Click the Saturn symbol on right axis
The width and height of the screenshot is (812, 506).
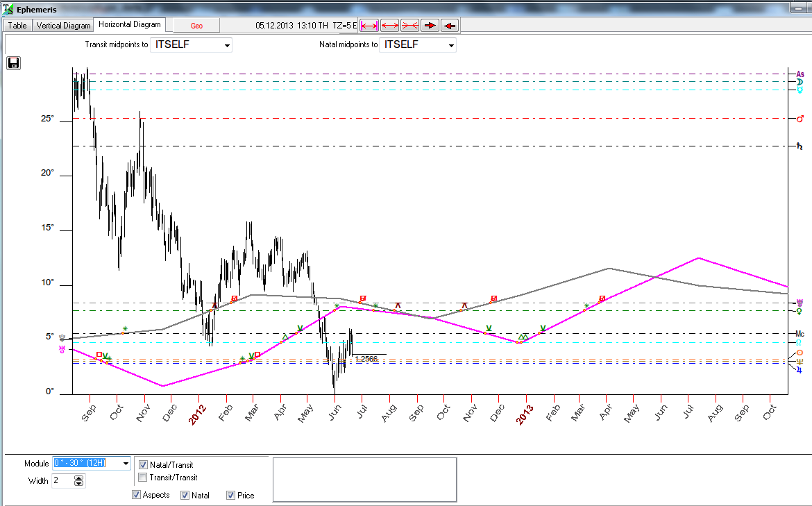[800, 146]
